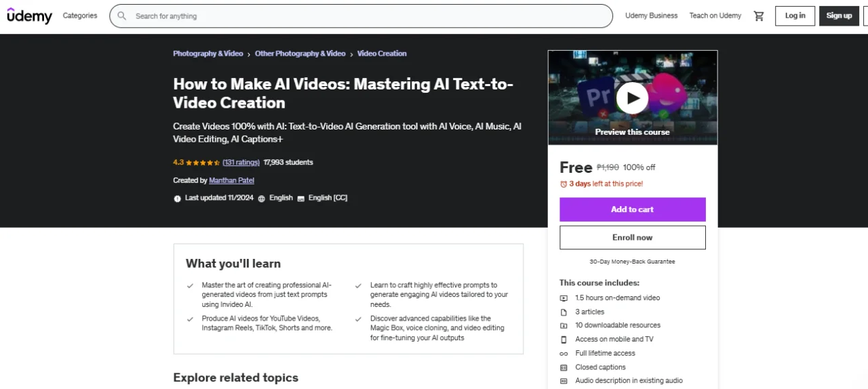
Task: Click the audio description icon
Action: coord(564,381)
